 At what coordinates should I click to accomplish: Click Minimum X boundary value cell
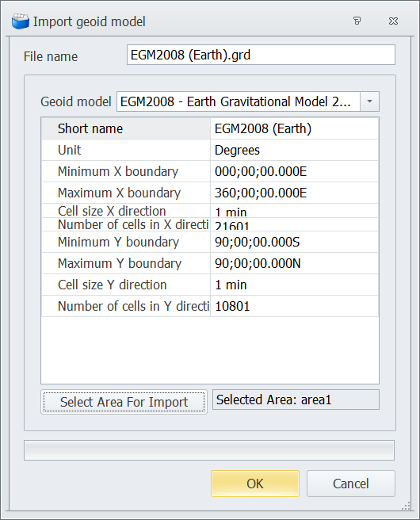(294, 171)
